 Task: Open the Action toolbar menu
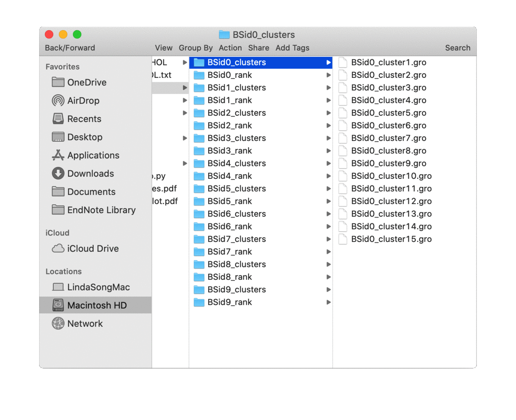click(230, 48)
